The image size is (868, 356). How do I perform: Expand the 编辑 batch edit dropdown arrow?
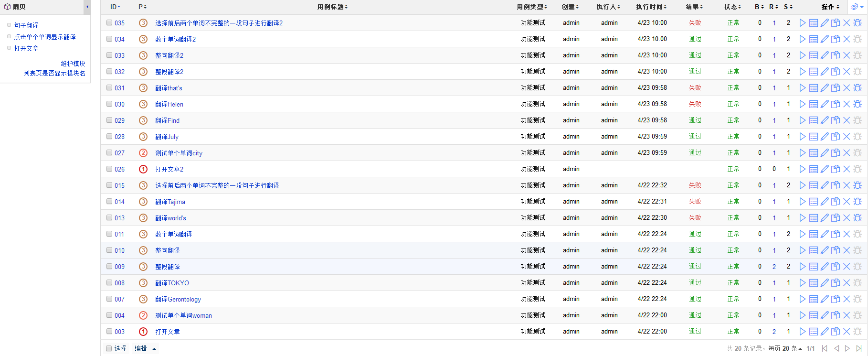coord(154,349)
